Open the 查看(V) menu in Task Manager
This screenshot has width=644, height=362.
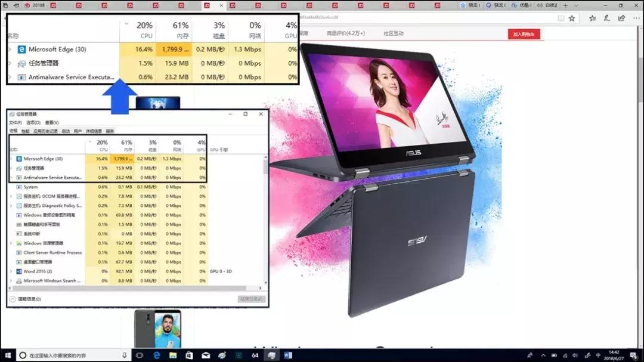click(52, 122)
